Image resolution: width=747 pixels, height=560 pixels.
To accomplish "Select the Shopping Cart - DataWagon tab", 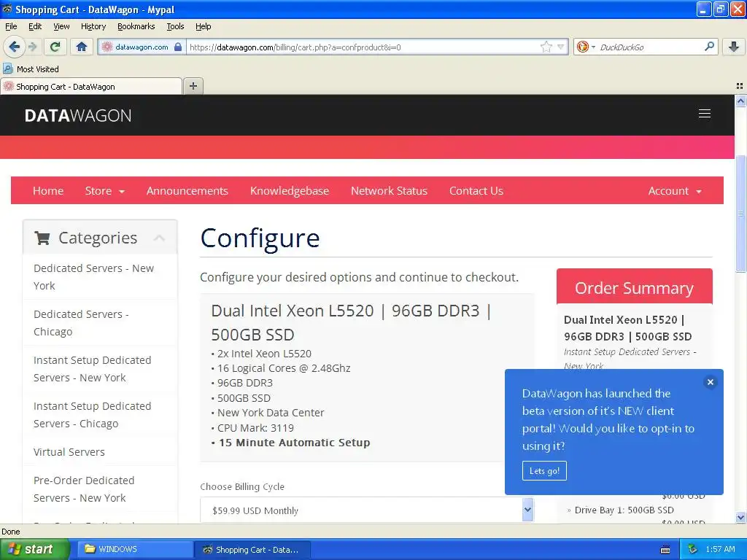I will 91,86.
